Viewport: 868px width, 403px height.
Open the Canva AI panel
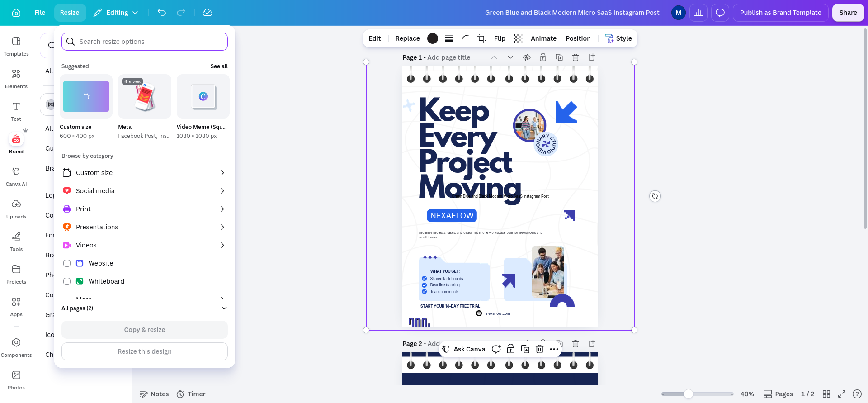click(x=16, y=177)
